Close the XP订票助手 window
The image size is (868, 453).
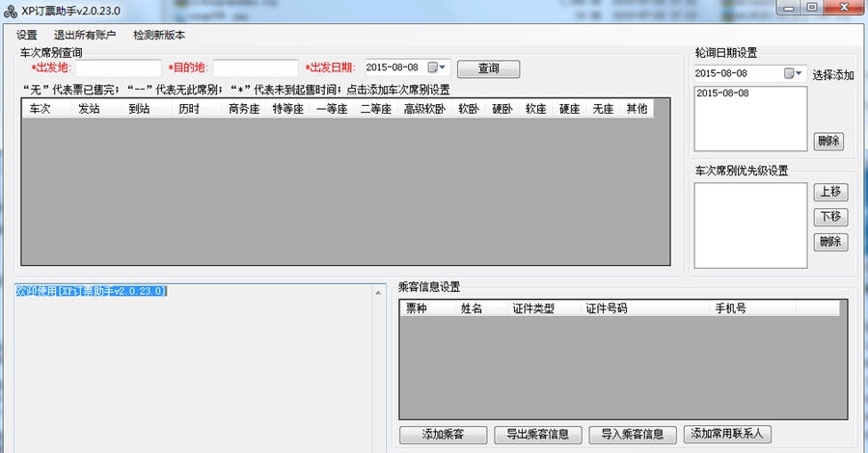coord(844,8)
